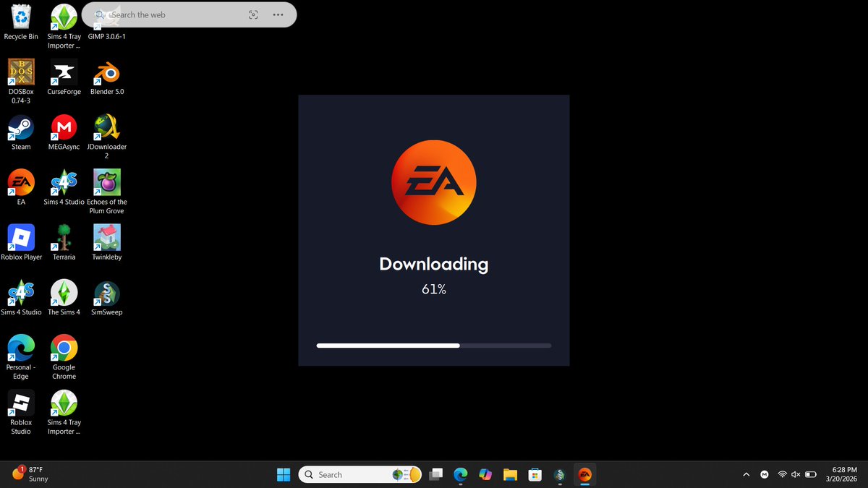This screenshot has width=868, height=488.
Task: Select Echoes of the Plum Grove shortcut
Action: [x=107, y=192]
